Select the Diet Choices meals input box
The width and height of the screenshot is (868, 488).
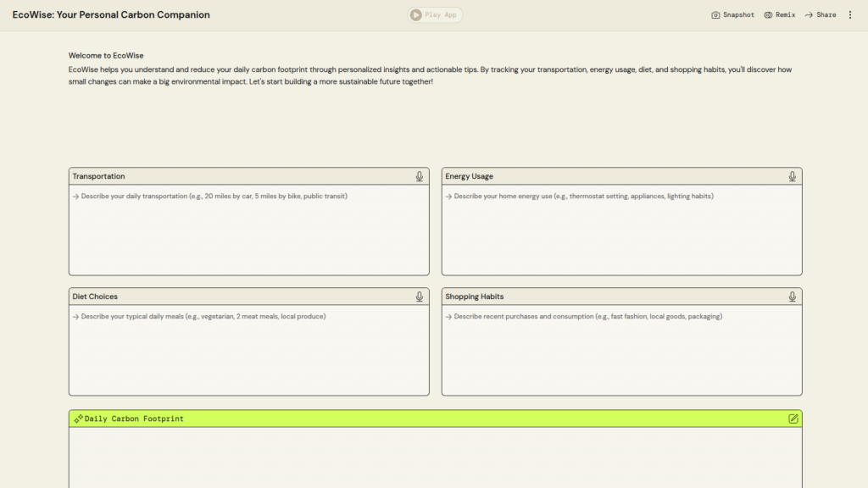tap(248, 349)
